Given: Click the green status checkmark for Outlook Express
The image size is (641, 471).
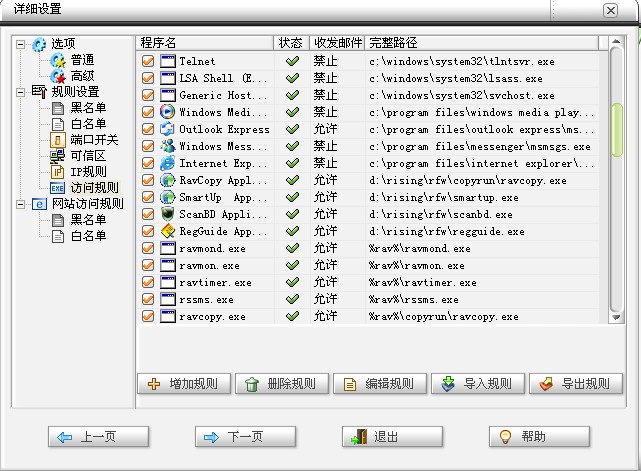Looking at the screenshot, I should 292,129.
